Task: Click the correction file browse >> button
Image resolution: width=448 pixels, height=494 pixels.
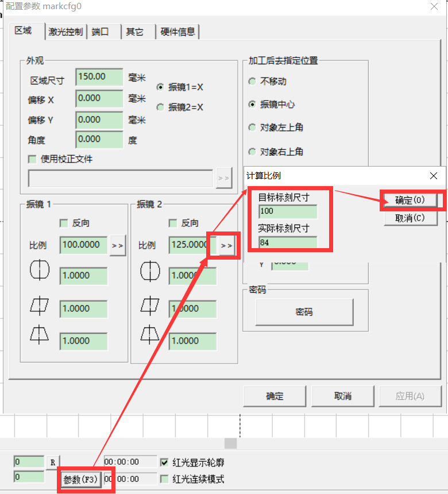Action: (224, 178)
